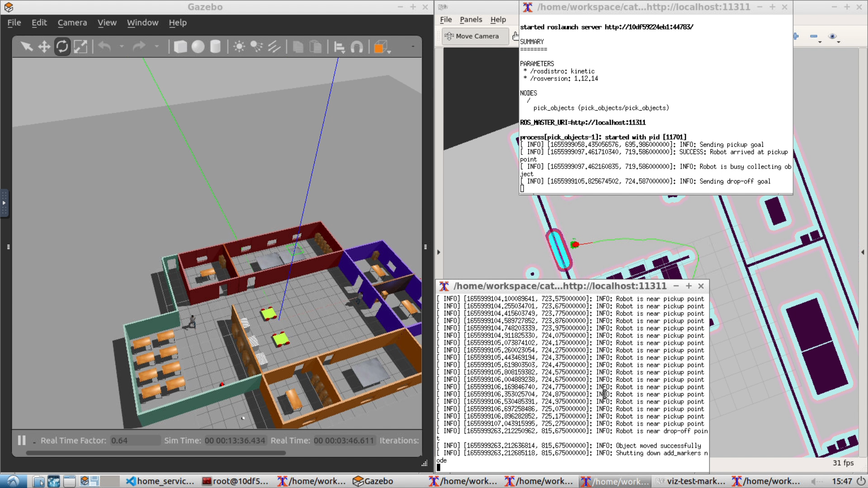Activate the Rotate mode tool
This screenshot has height=488, width=868.
pyautogui.click(x=62, y=47)
